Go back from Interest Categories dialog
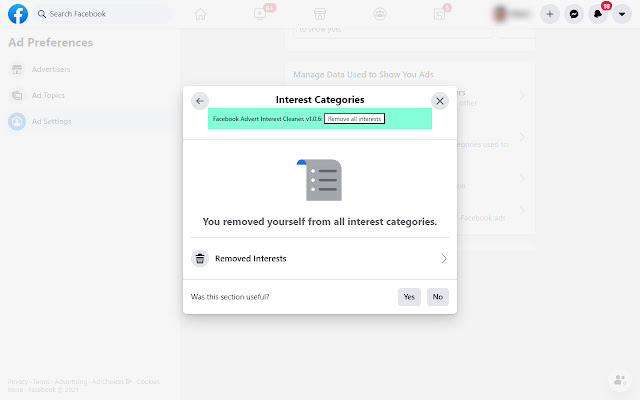The image size is (640, 400). point(200,101)
